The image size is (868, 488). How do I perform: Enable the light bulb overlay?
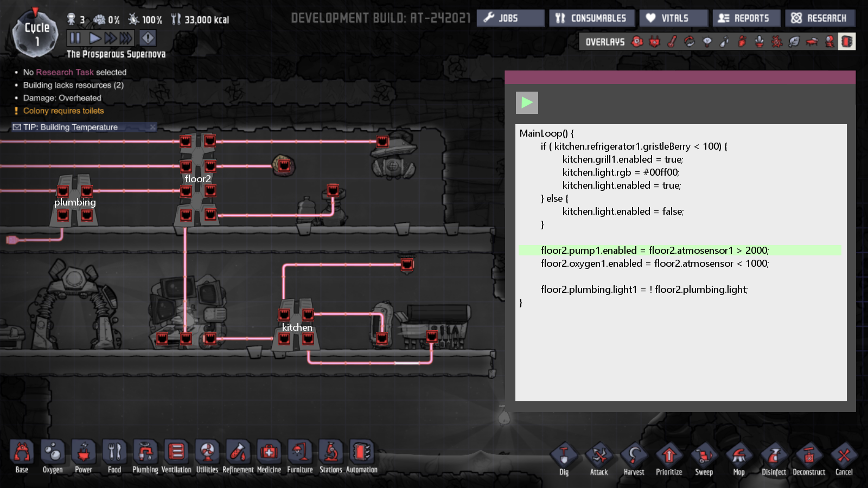click(707, 42)
